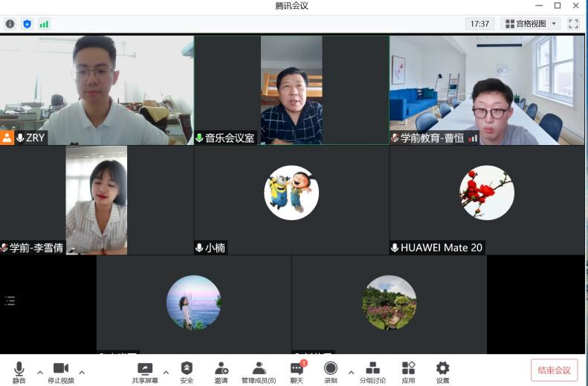Expand the video options arrow beside camera
Screen dimensions: 588x386
click(82, 373)
